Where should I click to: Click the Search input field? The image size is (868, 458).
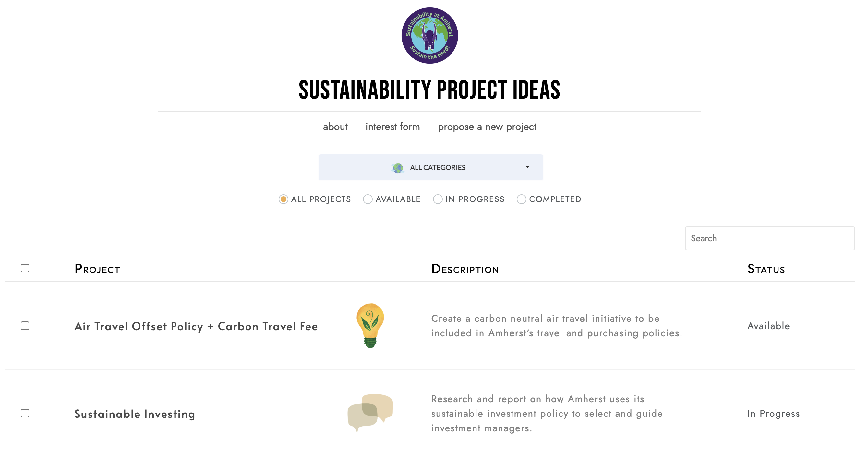tap(769, 238)
